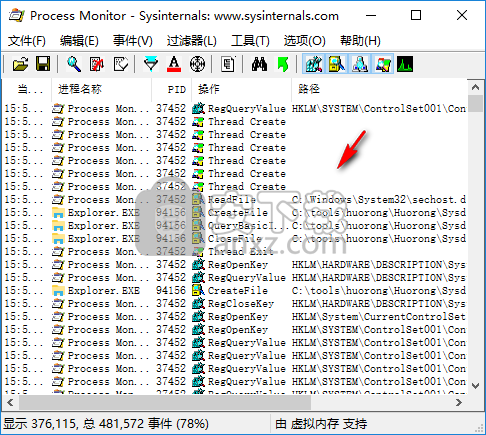Click the horizontal scrollbar right arrow

[x=459, y=402]
